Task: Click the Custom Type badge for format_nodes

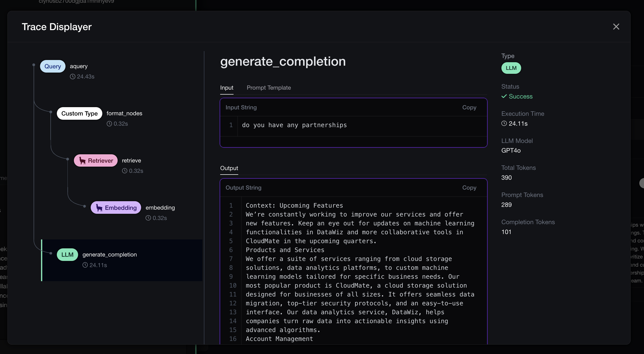Action: pyautogui.click(x=79, y=113)
